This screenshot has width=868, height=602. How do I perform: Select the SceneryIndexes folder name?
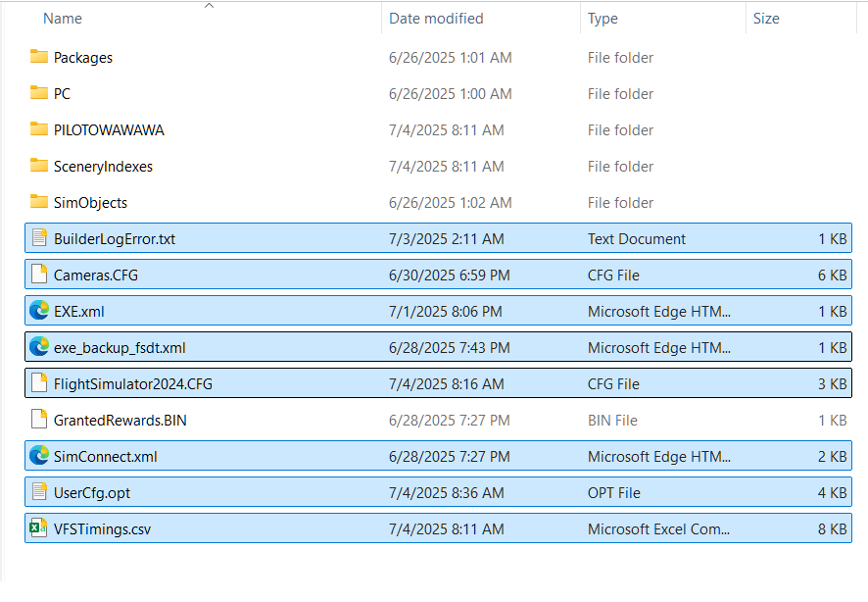pyautogui.click(x=103, y=166)
